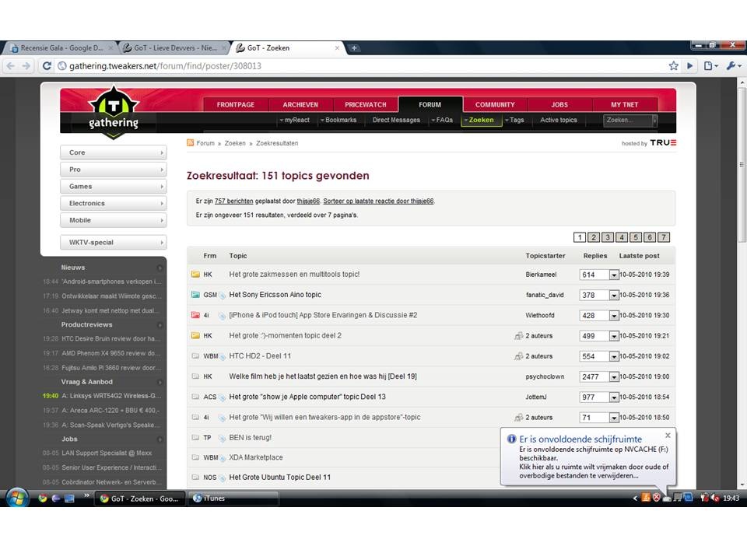The width and height of the screenshot is (747, 560).
Task: Expand the Games forum category
Action: click(114, 186)
